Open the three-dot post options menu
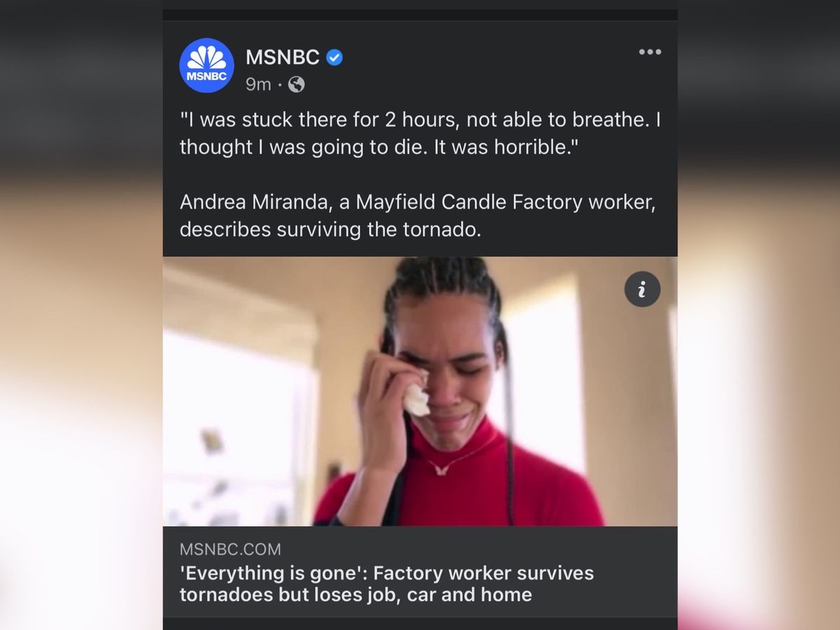The height and width of the screenshot is (630, 840). (650, 52)
